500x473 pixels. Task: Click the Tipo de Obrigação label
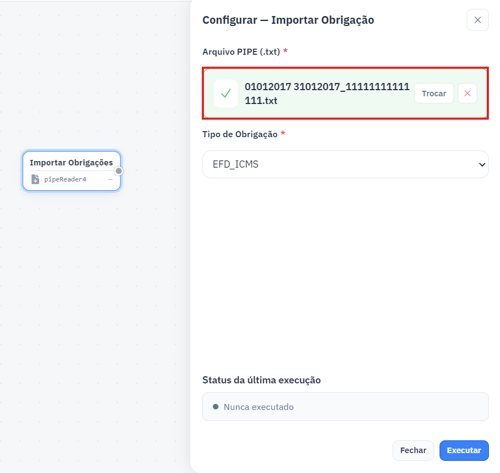pyautogui.click(x=240, y=134)
